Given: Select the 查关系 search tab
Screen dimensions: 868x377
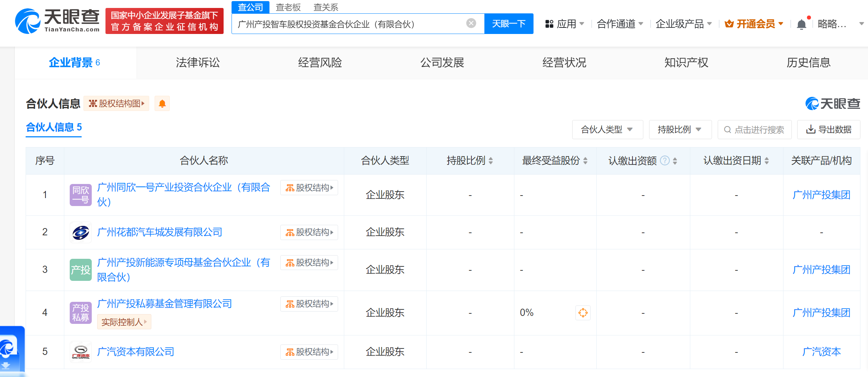Looking at the screenshot, I should pos(326,7).
